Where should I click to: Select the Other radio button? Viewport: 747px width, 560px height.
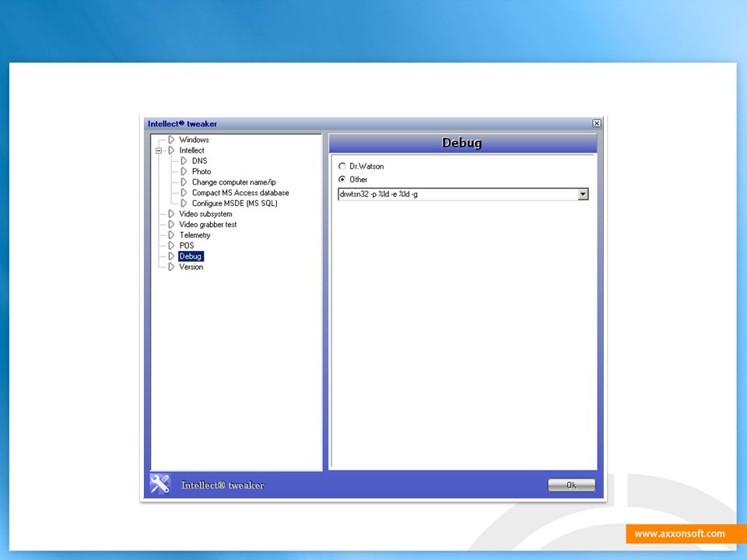342,180
